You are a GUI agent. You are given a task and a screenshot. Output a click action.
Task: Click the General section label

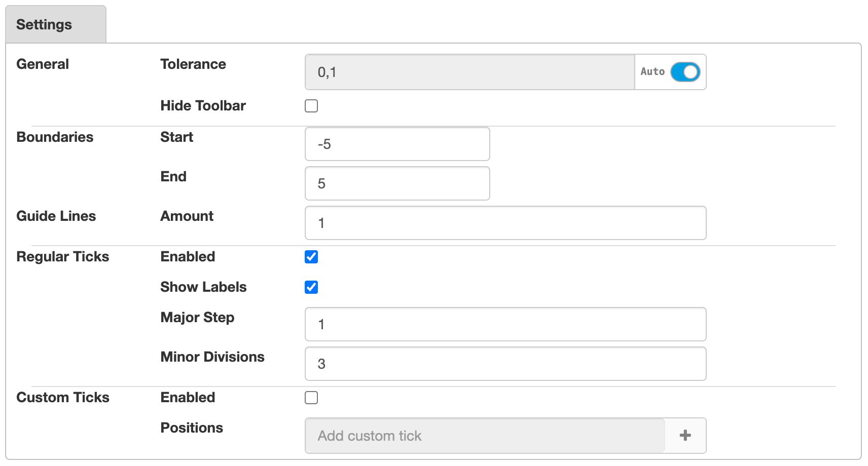tap(43, 64)
